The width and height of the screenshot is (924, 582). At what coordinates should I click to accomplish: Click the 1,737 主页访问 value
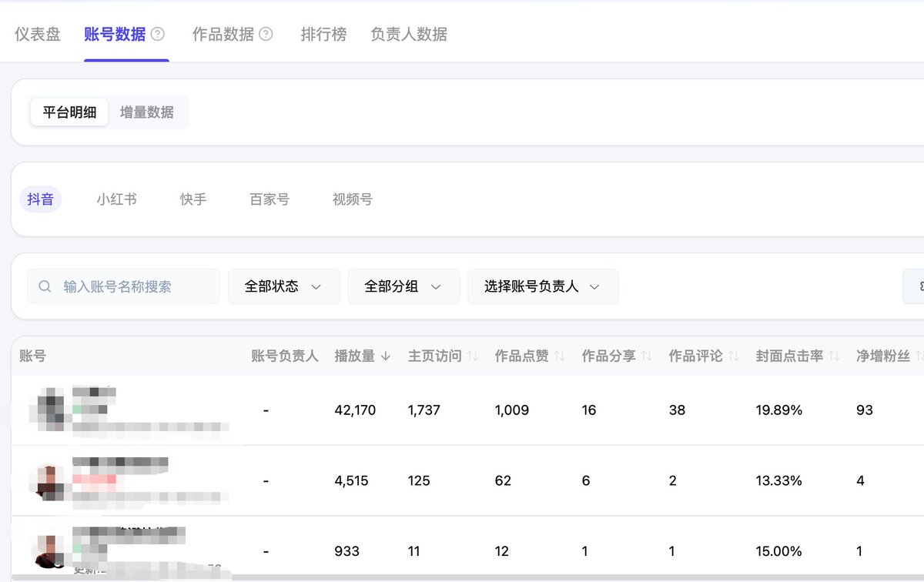coord(424,410)
